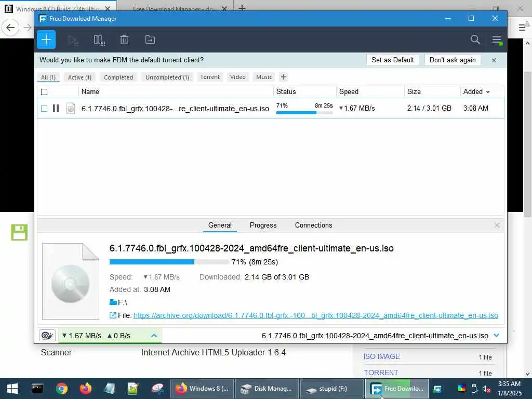This screenshot has width=532, height=399.
Task: Collapse details with bottom-right chevron
Action: [x=496, y=335]
